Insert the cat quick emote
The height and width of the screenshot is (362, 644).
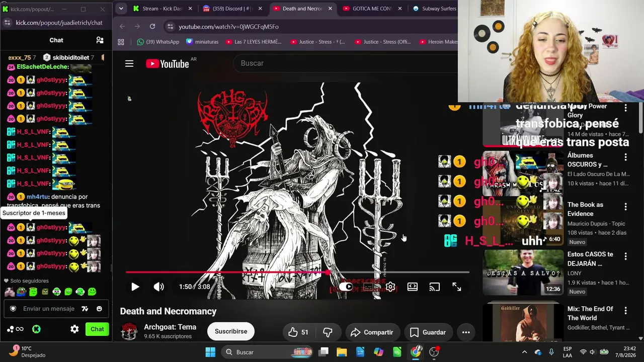click(9, 292)
